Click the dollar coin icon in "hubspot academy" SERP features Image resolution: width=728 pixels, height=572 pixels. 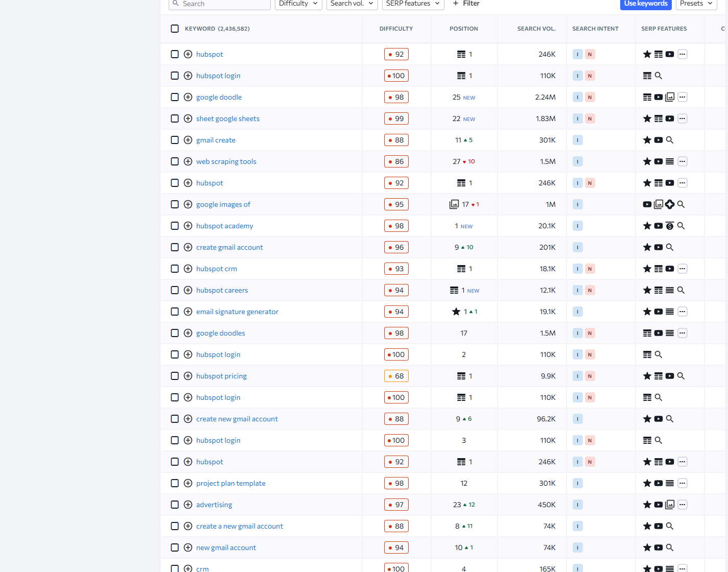(670, 226)
